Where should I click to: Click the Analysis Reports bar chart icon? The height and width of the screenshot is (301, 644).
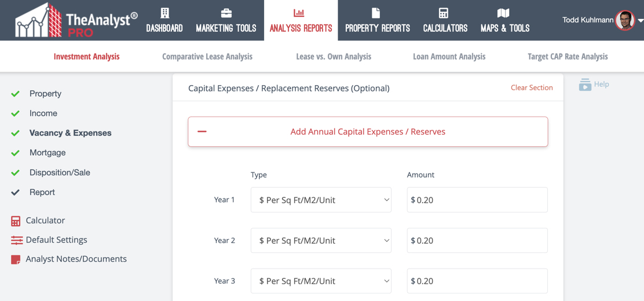coord(299,13)
